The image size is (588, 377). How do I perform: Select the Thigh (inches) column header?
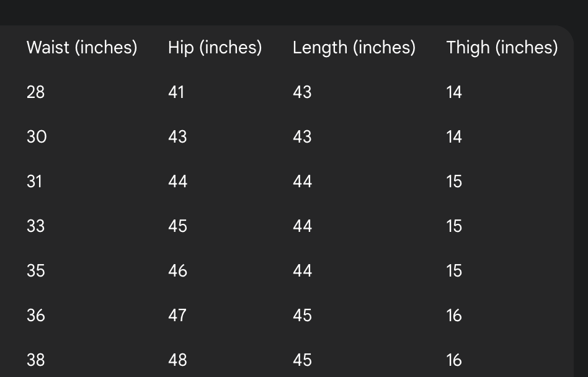pos(502,48)
